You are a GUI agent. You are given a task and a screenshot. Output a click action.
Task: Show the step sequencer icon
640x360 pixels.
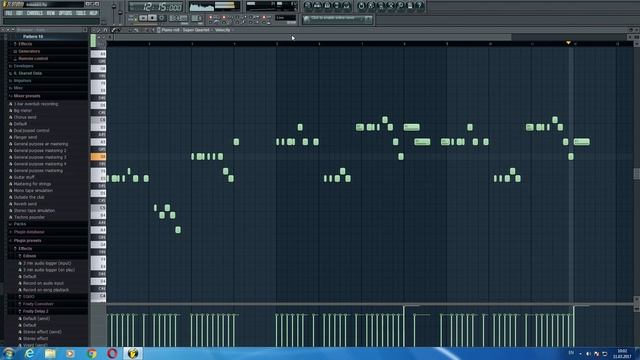coord(318,6)
